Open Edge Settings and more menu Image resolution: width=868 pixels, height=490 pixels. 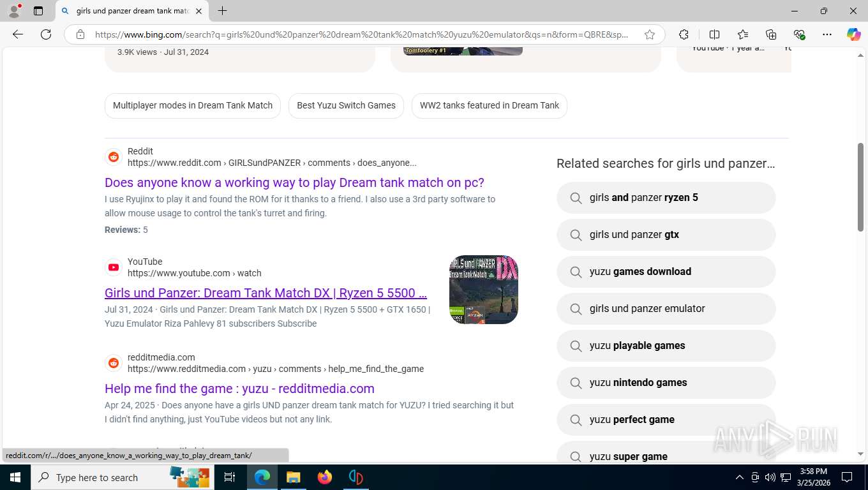click(827, 34)
